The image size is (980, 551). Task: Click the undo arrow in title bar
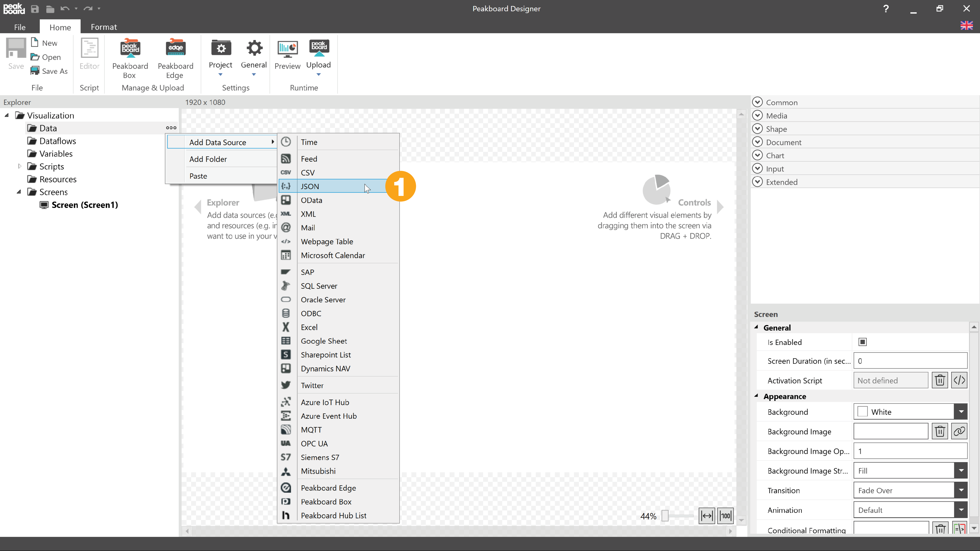65,8
